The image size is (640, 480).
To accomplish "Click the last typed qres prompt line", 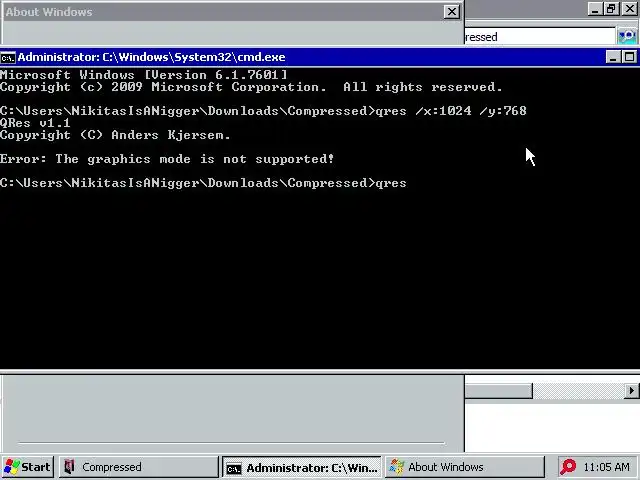I will pos(203,183).
